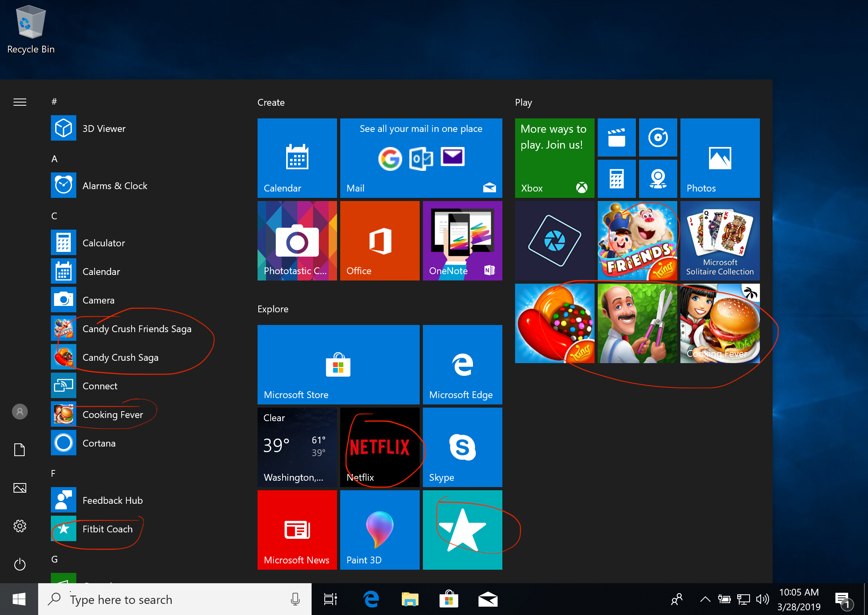Screen dimensions: 868x615
Task: Open the Office tile
Action: pos(380,240)
